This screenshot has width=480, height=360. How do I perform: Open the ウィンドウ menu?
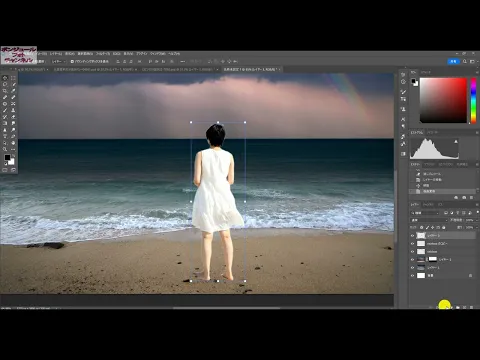coord(157,54)
